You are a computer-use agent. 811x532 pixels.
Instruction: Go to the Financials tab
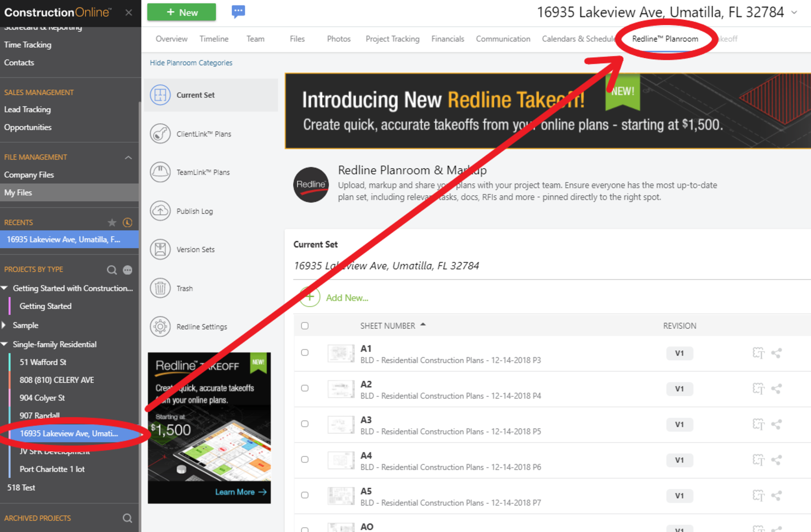[448, 39]
